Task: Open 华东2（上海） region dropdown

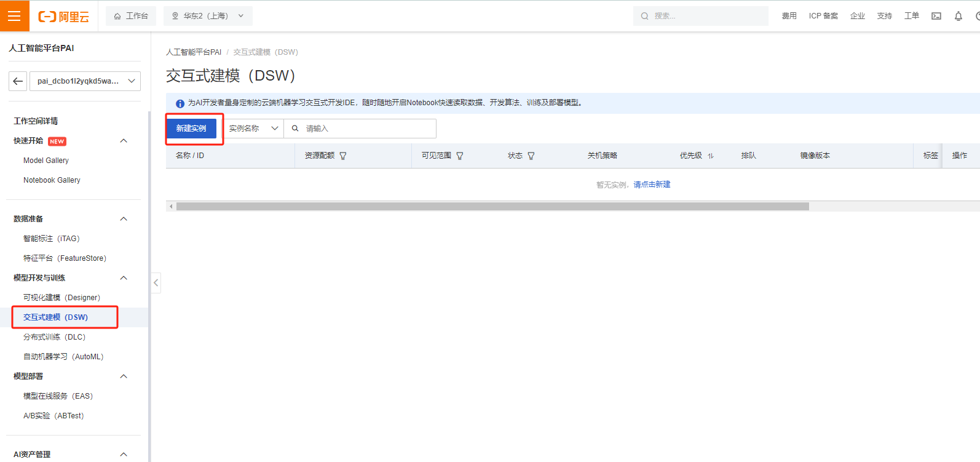Action: 208,16
